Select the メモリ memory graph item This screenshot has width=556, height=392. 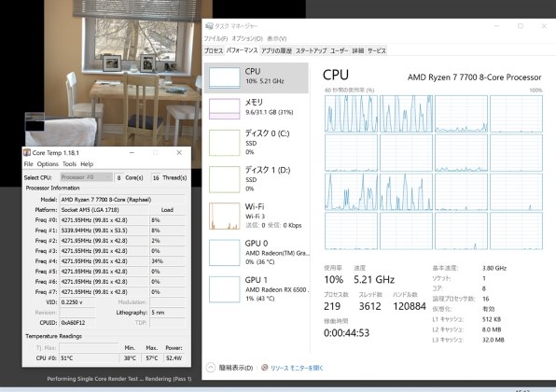coord(257,108)
